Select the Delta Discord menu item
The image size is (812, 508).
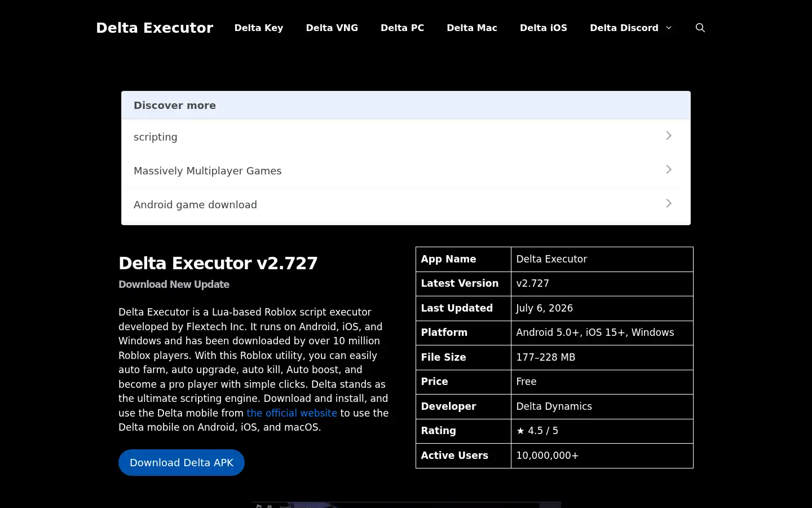click(624, 28)
